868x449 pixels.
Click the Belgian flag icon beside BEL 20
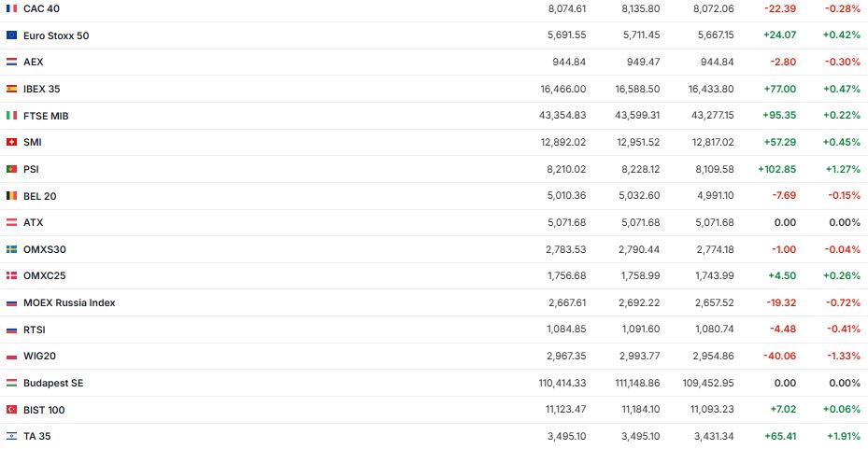point(11,196)
